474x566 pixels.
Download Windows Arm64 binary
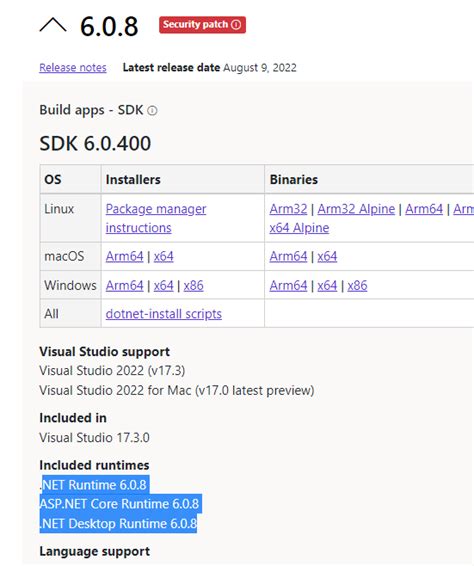click(x=288, y=286)
